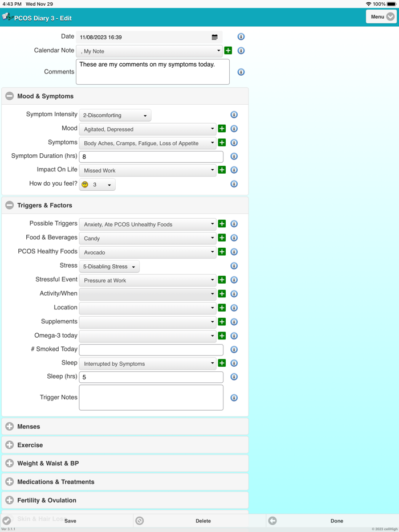Add a new Stressful Event option
399x532 pixels.
[x=222, y=280]
